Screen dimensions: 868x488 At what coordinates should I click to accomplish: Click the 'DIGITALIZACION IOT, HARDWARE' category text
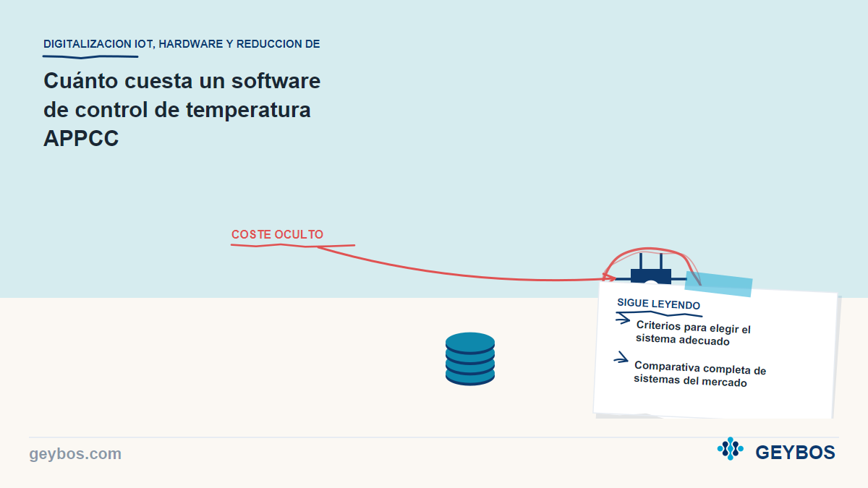(182, 44)
